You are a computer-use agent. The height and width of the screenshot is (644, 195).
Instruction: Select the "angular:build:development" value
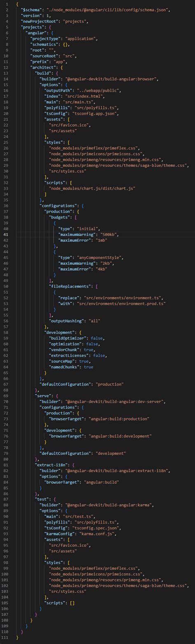[x=120, y=436]
